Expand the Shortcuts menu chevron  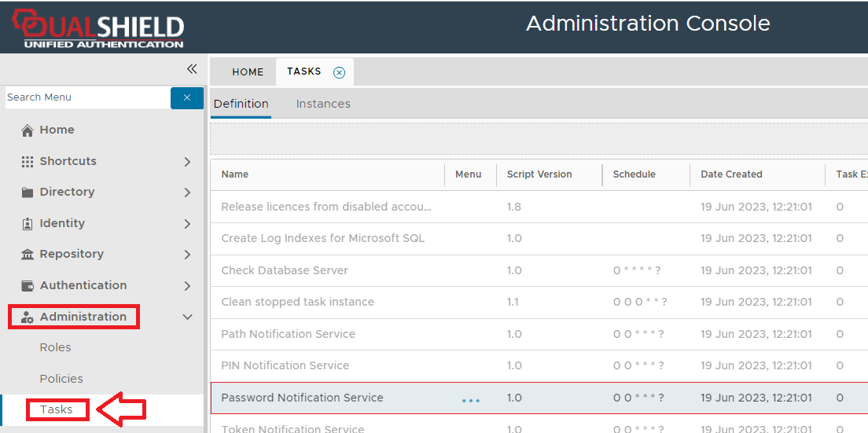pos(187,162)
